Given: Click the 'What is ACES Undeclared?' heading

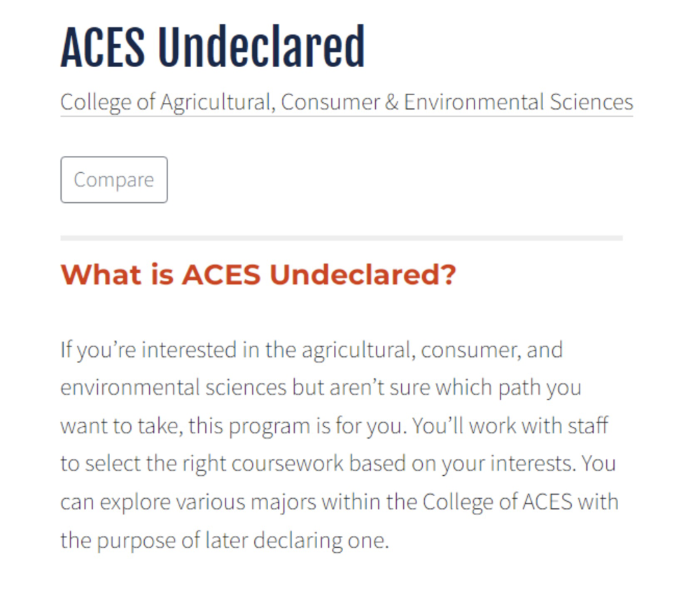Looking at the screenshot, I should [x=258, y=274].
